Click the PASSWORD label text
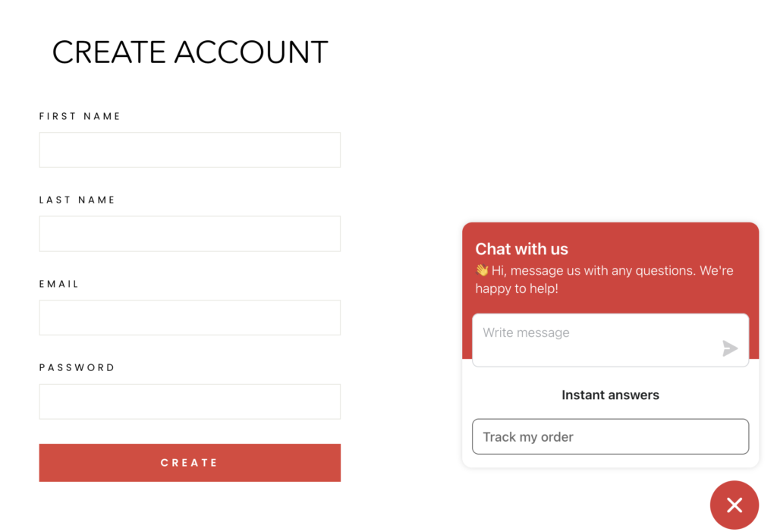 click(x=77, y=367)
